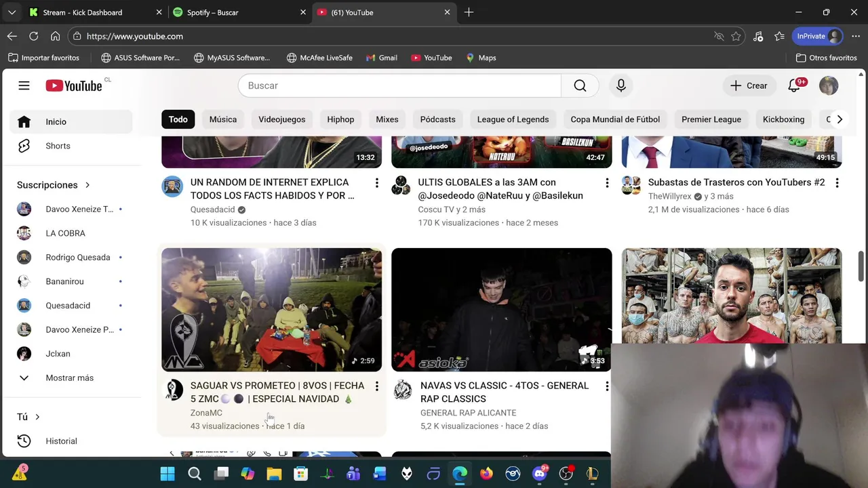This screenshot has width=868, height=488.
Task: Open options for Subastas de Trasteros video
Action: (837, 183)
